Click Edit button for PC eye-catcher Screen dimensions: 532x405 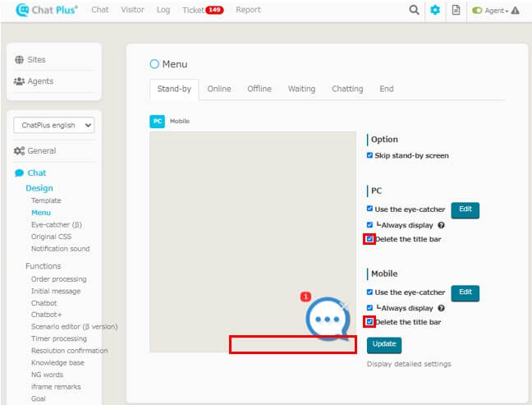[465, 210]
